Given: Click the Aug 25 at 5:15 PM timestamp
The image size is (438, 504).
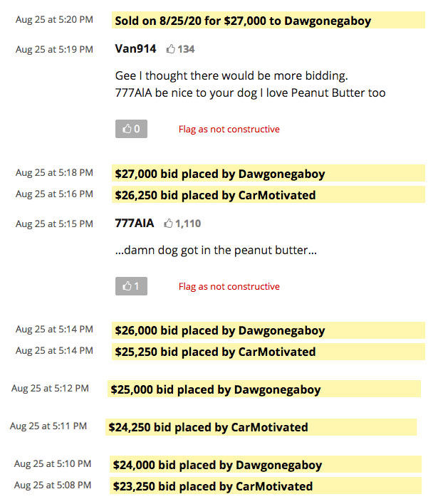Looking at the screenshot, I should [x=54, y=224].
